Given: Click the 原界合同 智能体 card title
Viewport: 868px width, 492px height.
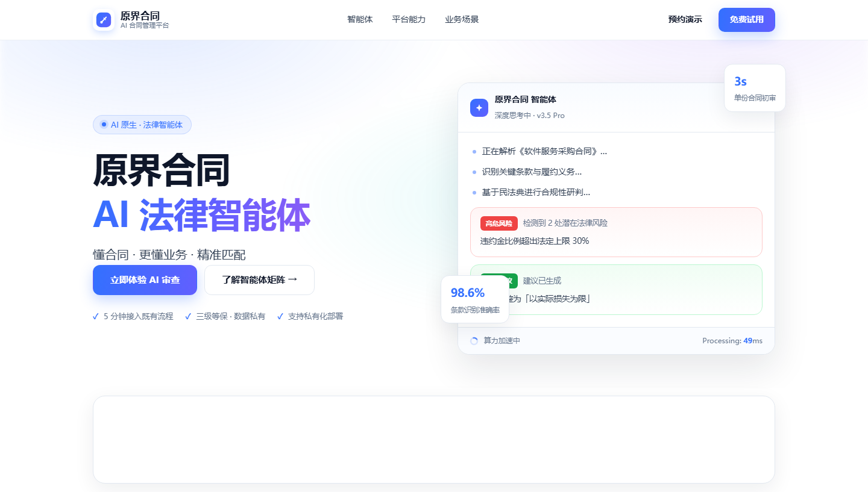Looking at the screenshot, I should 526,99.
